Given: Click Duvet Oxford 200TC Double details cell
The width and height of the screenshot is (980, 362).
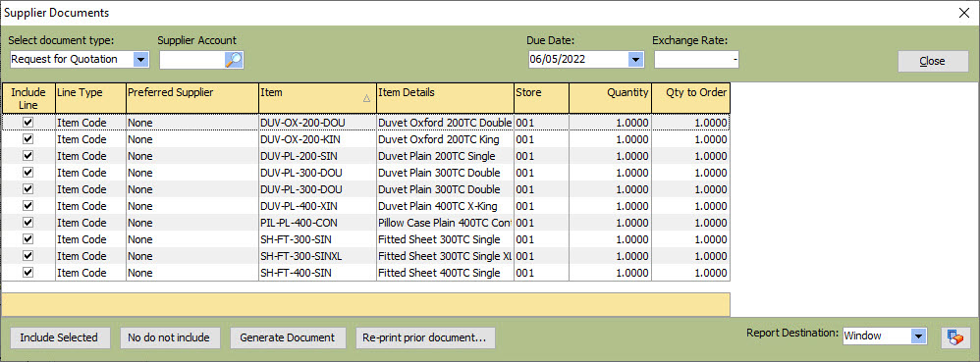Looking at the screenshot, I should pyautogui.click(x=446, y=123).
